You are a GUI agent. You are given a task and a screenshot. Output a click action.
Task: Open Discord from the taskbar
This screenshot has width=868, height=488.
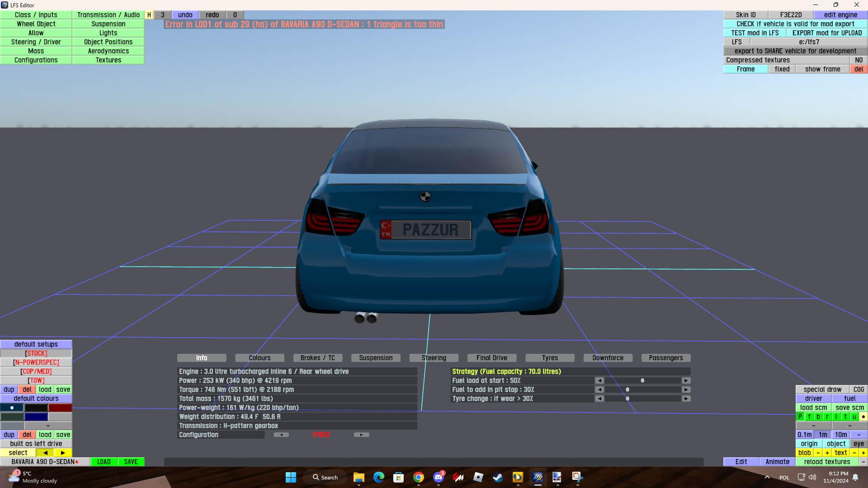(438, 477)
